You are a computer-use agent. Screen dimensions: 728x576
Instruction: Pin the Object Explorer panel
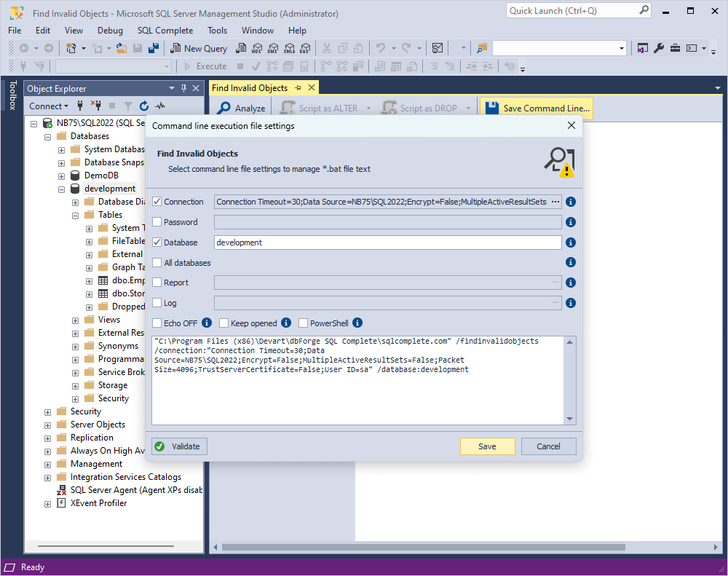point(184,88)
